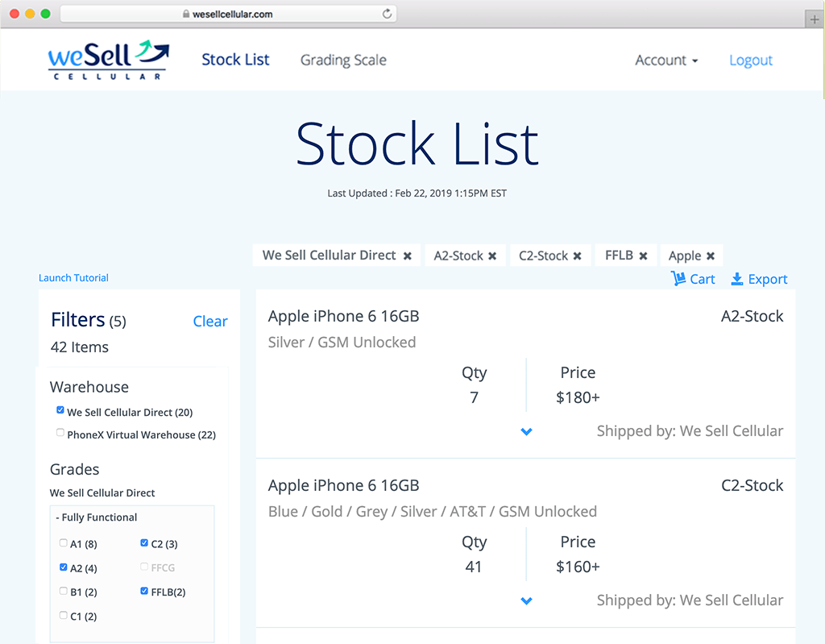Remove the Apple filter tag
The height and width of the screenshot is (644, 825).
click(711, 256)
